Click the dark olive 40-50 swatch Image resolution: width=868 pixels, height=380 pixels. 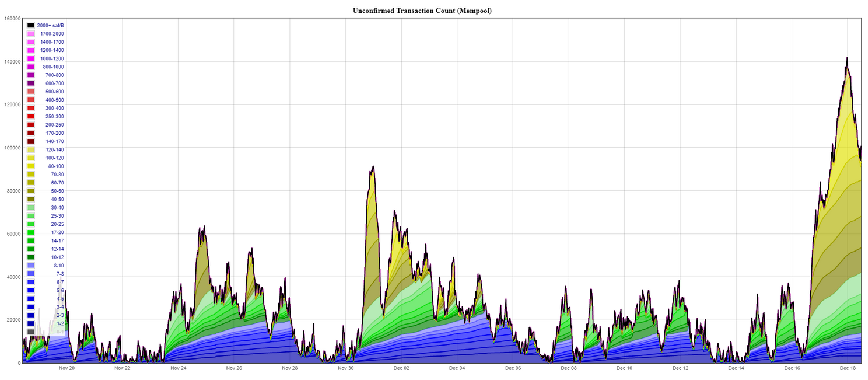coord(31,200)
